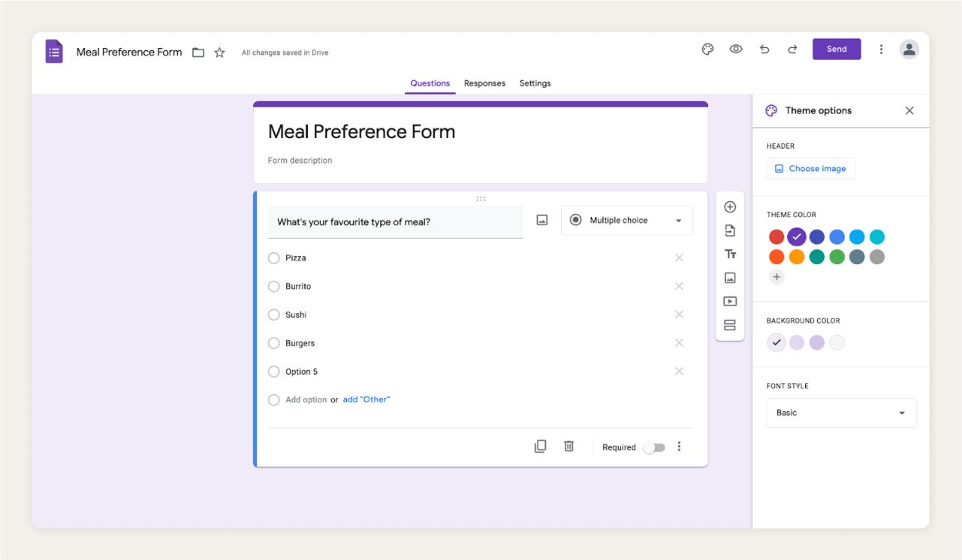
Task: Switch to the Responses tab
Action: coord(484,83)
